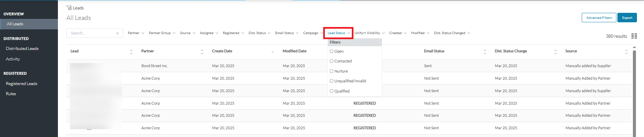
Task: Check the Open lead status filter
Action: coord(332,51)
